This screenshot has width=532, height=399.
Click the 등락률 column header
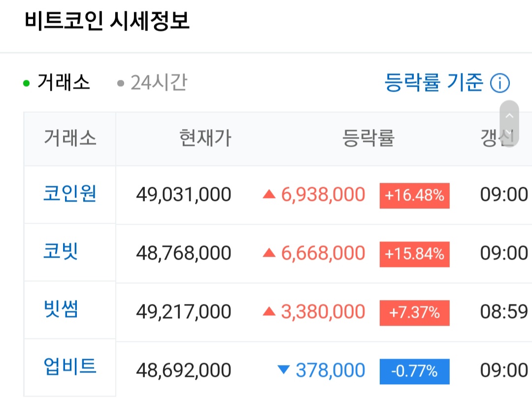click(368, 138)
